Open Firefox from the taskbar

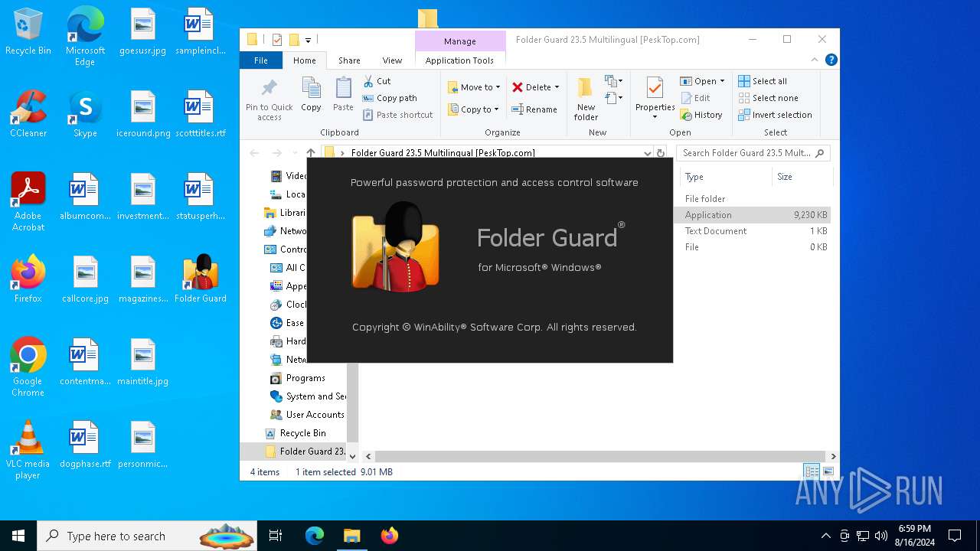tap(389, 536)
